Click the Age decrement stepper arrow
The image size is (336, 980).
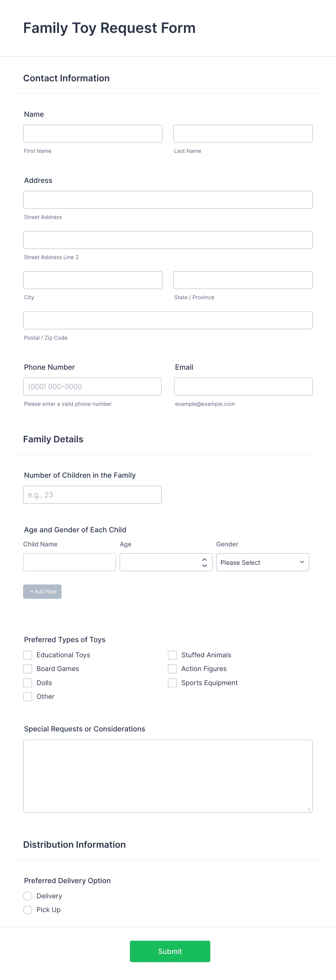coord(204,566)
